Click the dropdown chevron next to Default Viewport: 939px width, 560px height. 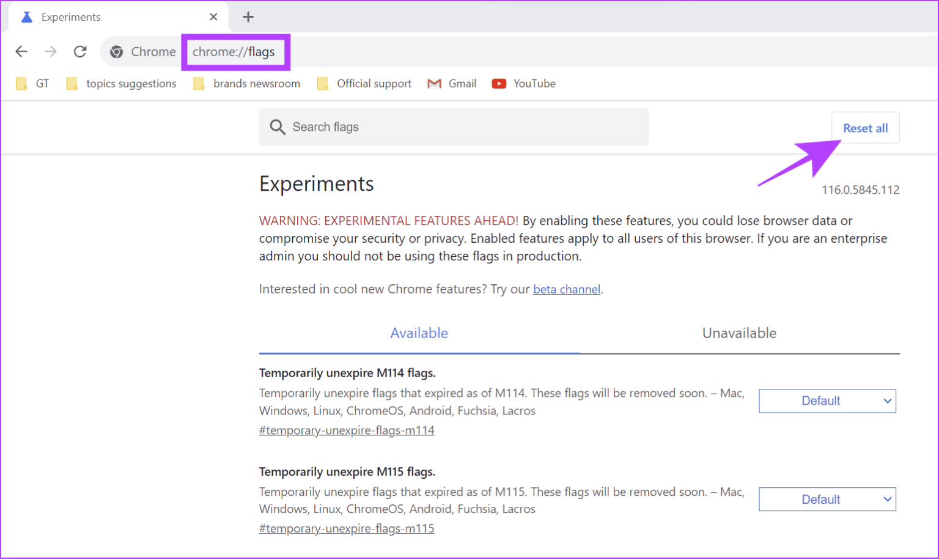click(x=887, y=400)
